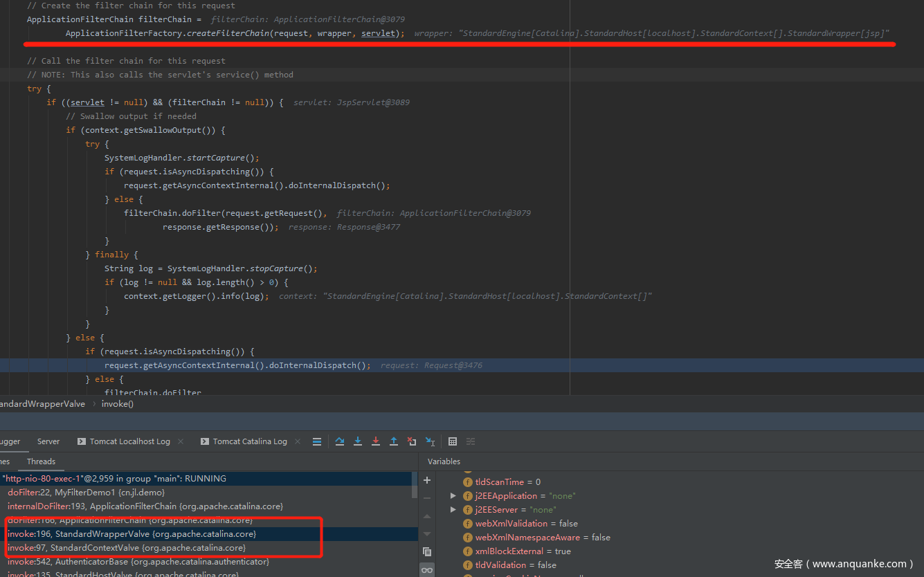Select invoke:97 StandardContextValve stack frame
Screen dimensions: 924x577
point(126,548)
